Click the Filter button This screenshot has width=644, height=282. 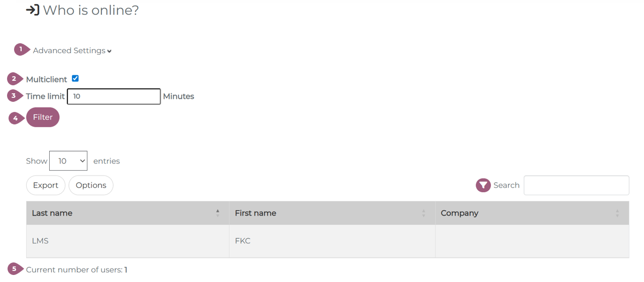(x=43, y=117)
